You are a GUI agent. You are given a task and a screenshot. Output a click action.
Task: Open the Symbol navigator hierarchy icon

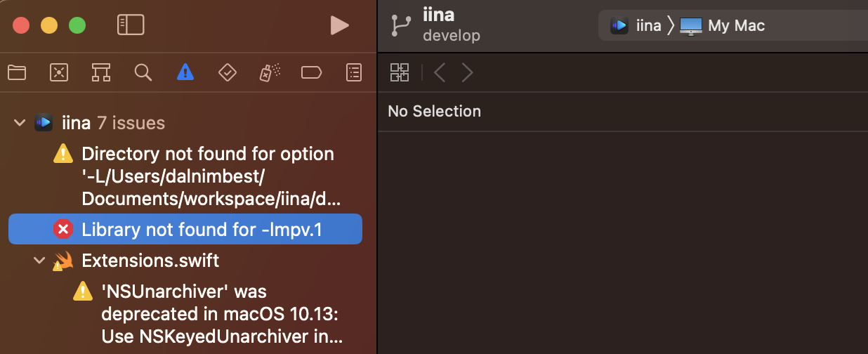101,72
